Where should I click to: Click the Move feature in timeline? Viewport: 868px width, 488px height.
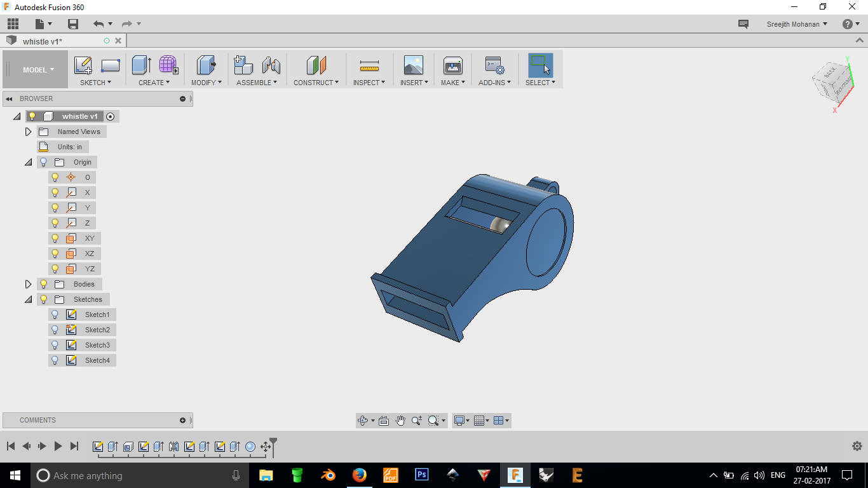coord(266,447)
